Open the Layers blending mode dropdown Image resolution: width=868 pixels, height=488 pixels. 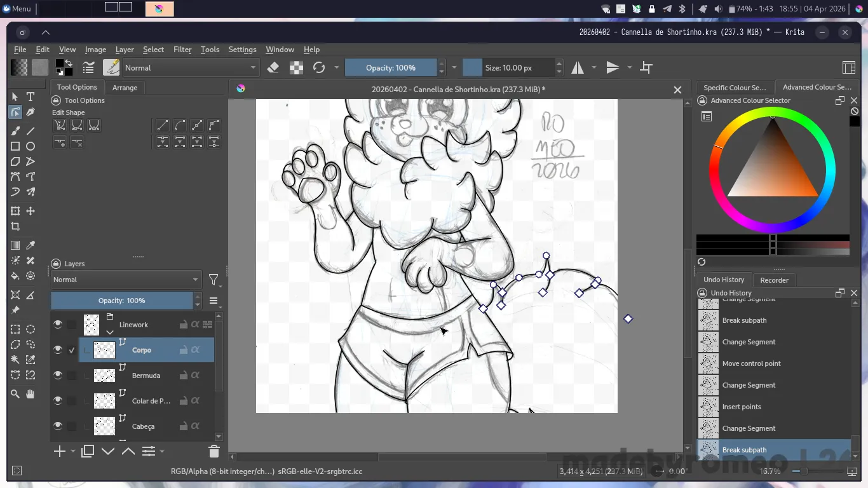click(x=125, y=280)
